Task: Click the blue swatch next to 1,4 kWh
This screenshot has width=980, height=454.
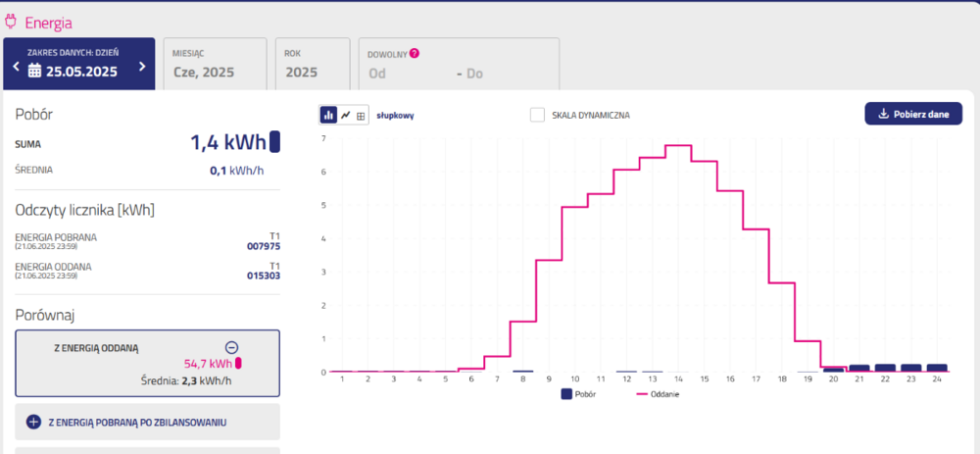Action: (274, 142)
